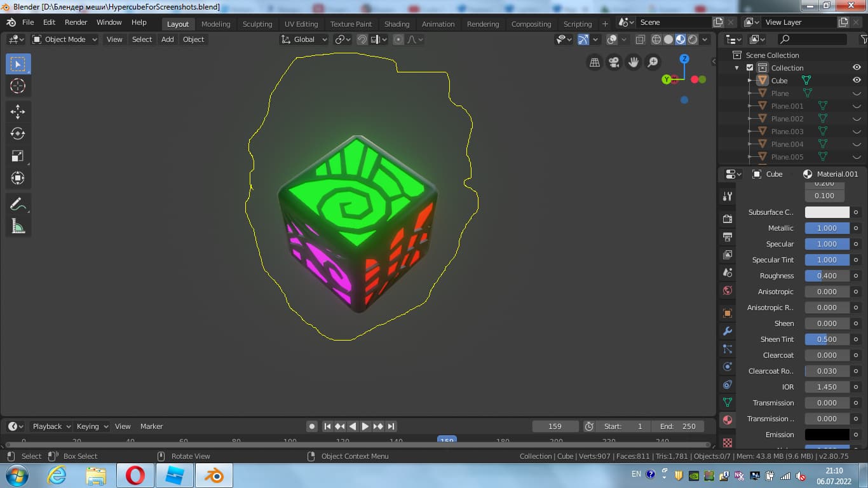Collapse the Collection tree in the outliner
This screenshot has width=868, height=488.
[x=737, y=67]
